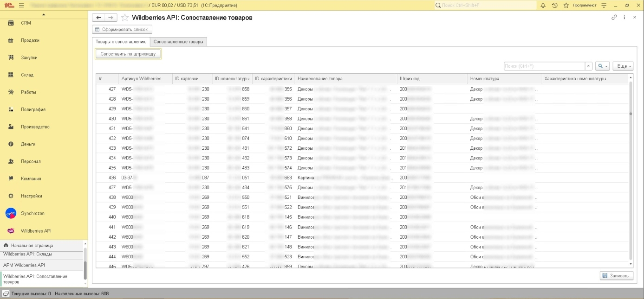
Task: Sort by the Штрихкод column header
Action: click(x=432, y=79)
